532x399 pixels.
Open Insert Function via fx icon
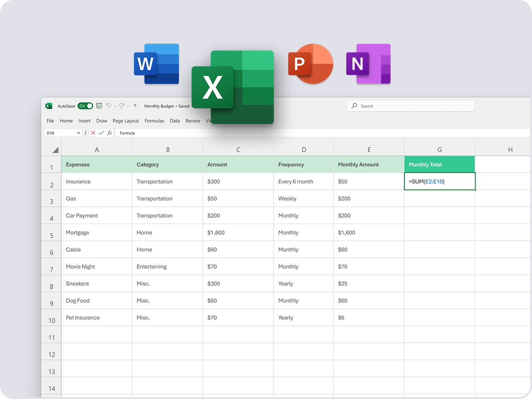[x=110, y=133]
